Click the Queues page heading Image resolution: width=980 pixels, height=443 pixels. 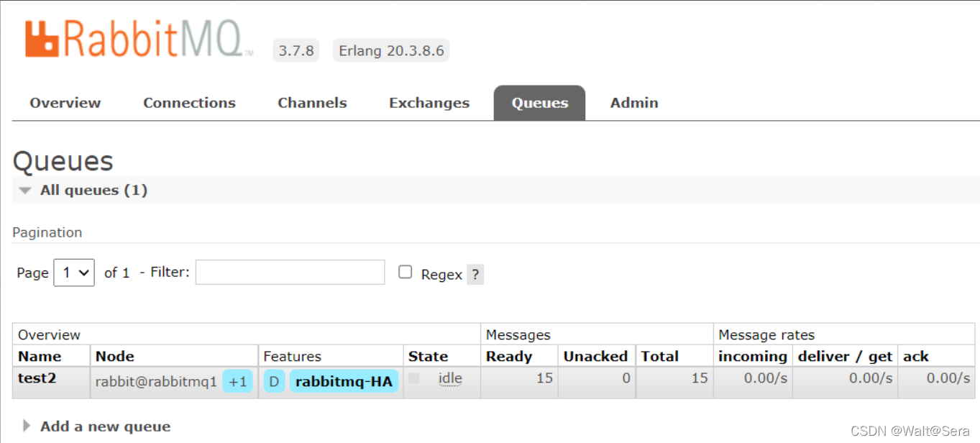pyautogui.click(x=63, y=161)
